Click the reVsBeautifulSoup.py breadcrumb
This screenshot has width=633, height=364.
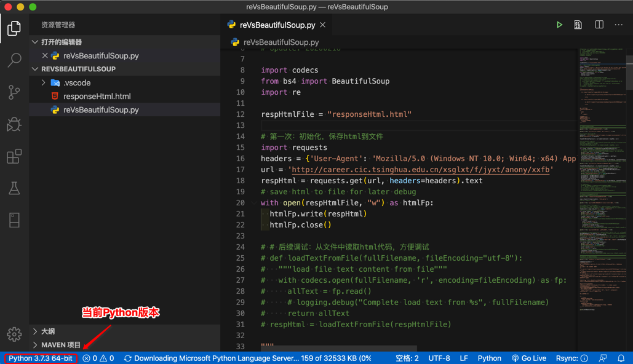coord(281,42)
